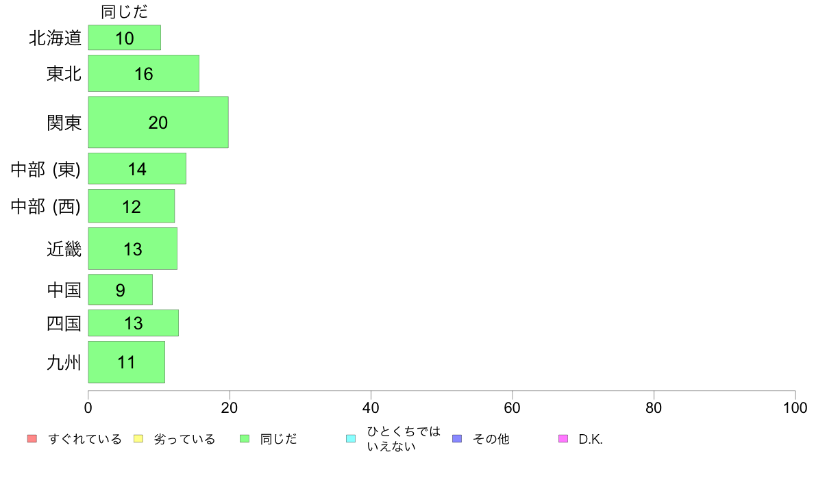This screenshot has width=814, height=504.
Task: Select the 関東 bar showing 20
Action: 158,123
